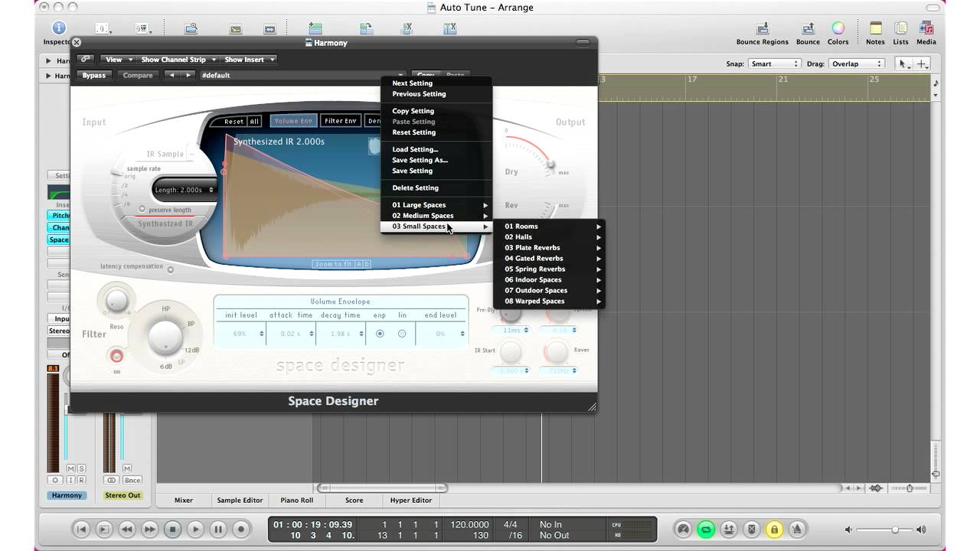Pause playback in transport bar
980x551 pixels.
(218, 529)
